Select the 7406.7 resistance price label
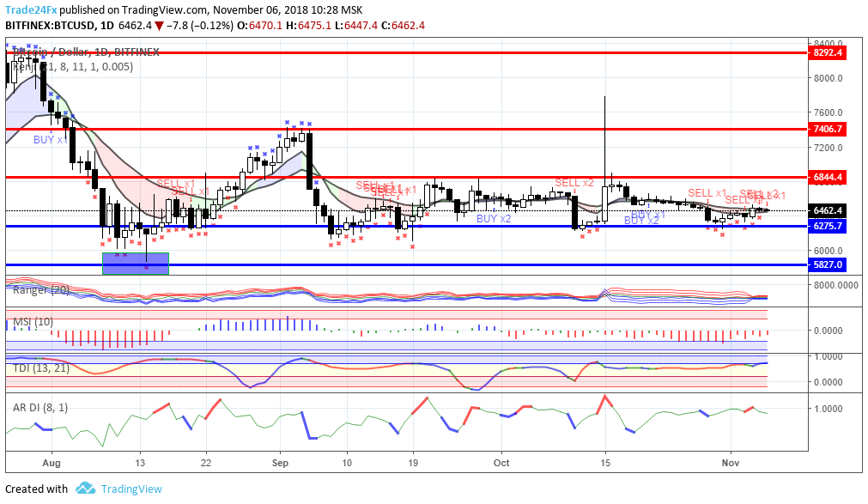 [x=828, y=129]
